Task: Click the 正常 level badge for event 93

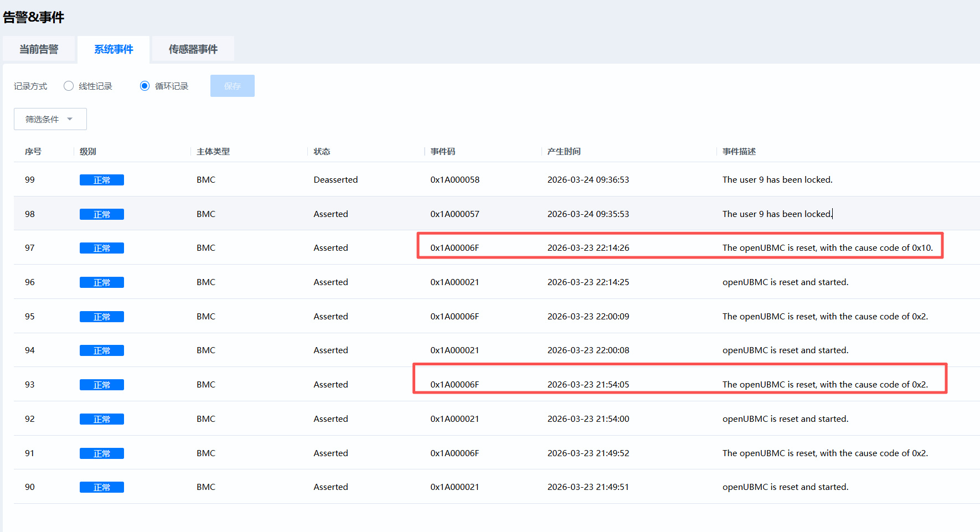Action: click(x=101, y=385)
